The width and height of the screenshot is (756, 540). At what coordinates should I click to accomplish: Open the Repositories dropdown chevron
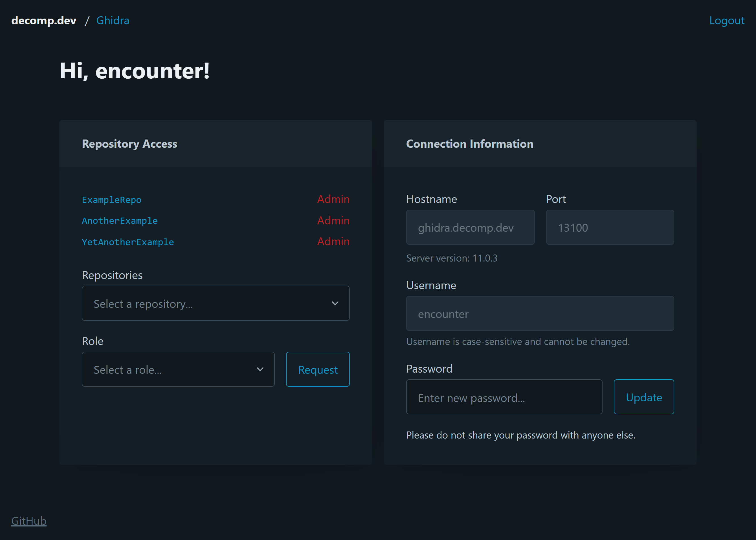[335, 303]
